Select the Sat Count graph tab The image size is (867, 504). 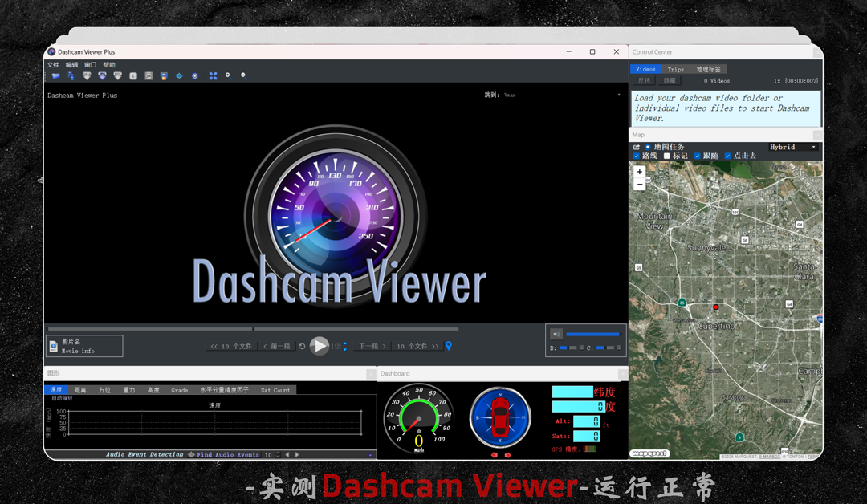[x=275, y=389]
